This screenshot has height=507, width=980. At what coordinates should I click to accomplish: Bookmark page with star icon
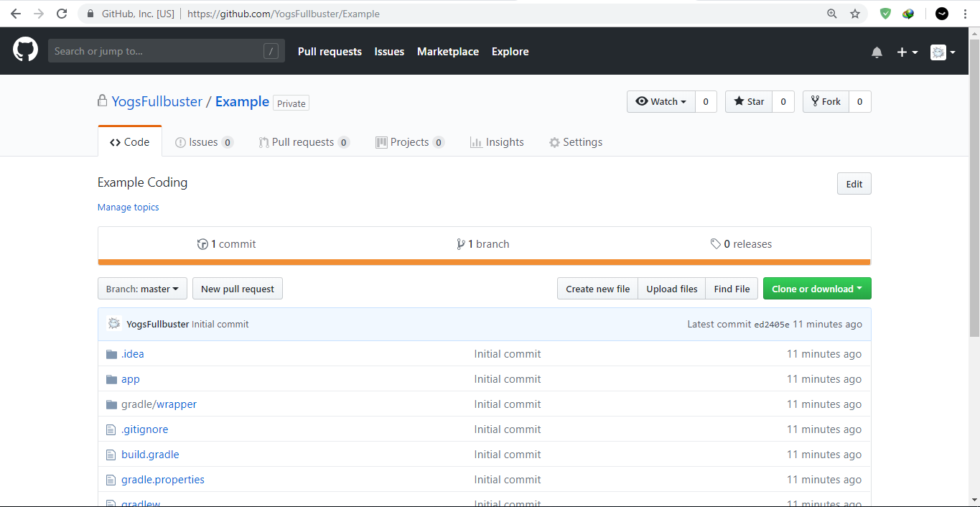click(854, 14)
